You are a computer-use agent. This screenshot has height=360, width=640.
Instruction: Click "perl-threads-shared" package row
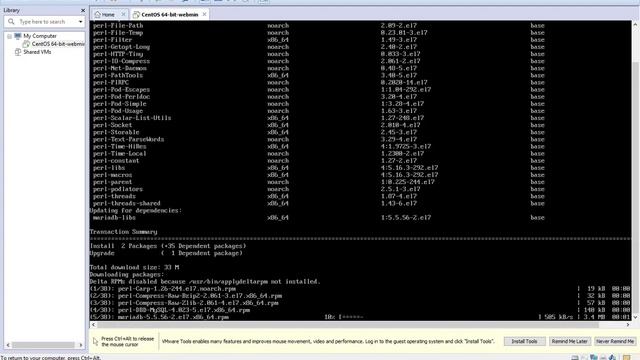[x=319, y=203]
